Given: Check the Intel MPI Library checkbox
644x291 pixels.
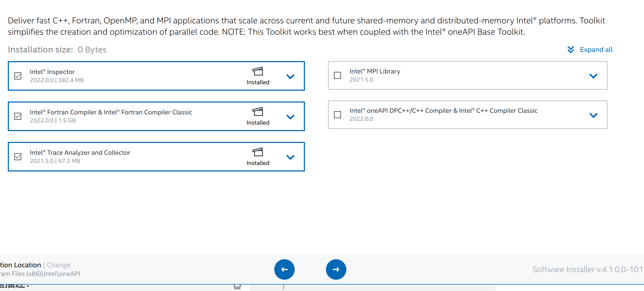Looking at the screenshot, I should pos(337,76).
